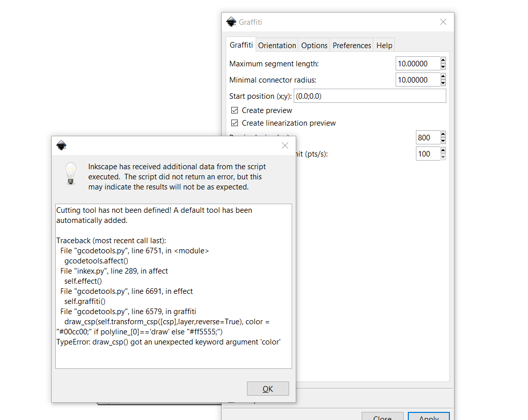Increase the 800 value with up arrow

[x=443, y=134]
